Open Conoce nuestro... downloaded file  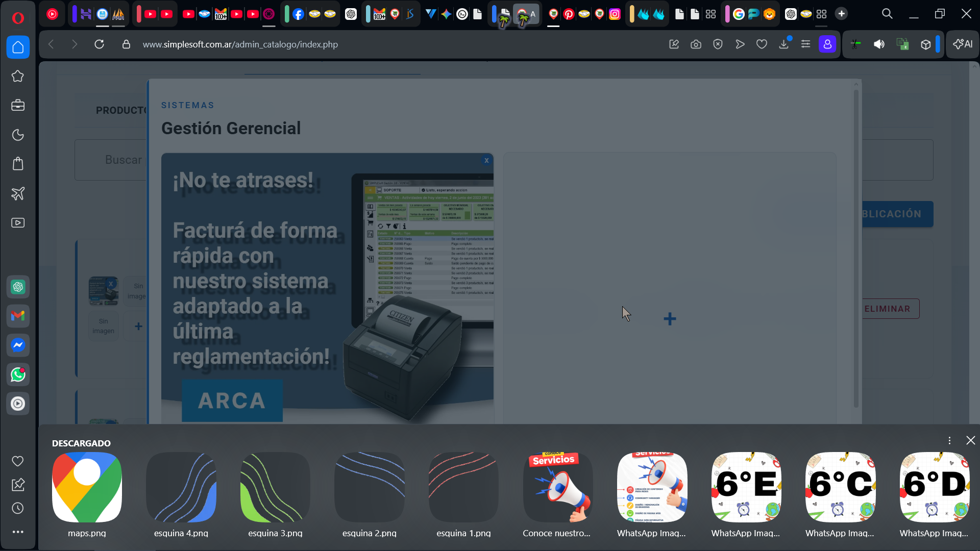click(x=557, y=495)
